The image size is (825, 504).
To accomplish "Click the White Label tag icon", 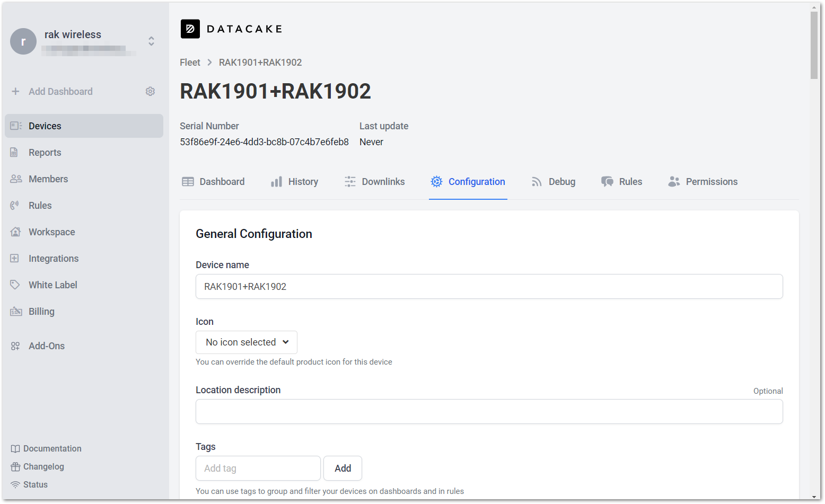I will pyautogui.click(x=15, y=285).
